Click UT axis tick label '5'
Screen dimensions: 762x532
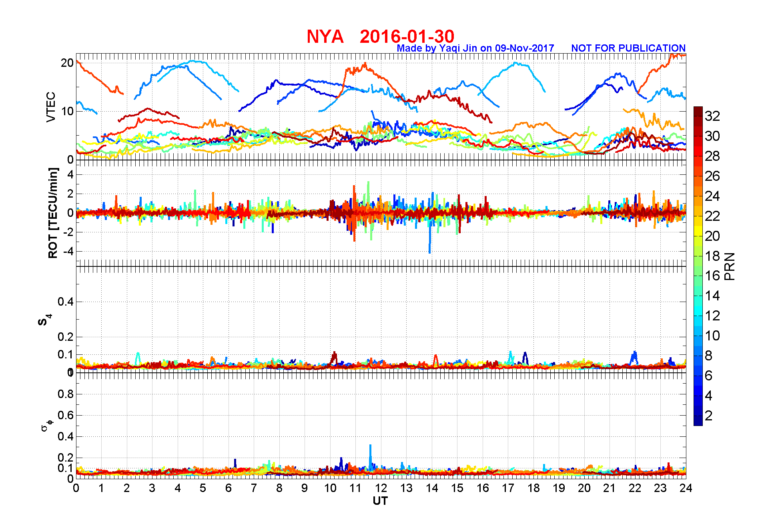203,488
